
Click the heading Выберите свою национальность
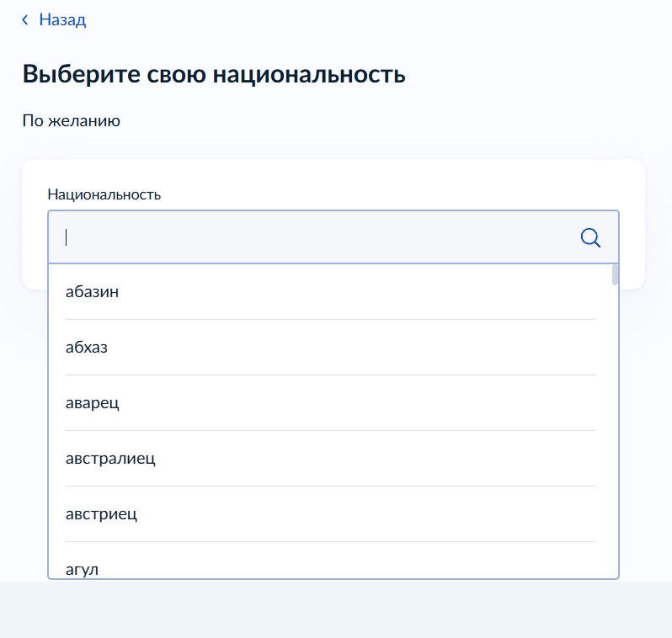pyautogui.click(x=214, y=74)
